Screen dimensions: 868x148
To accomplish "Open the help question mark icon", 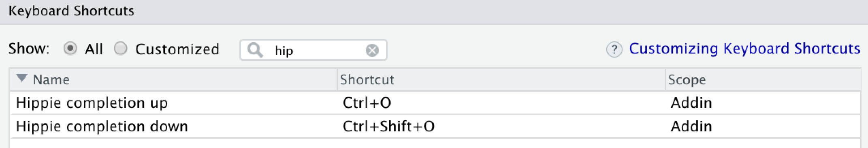I will pyautogui.click(x=614, y=49).
